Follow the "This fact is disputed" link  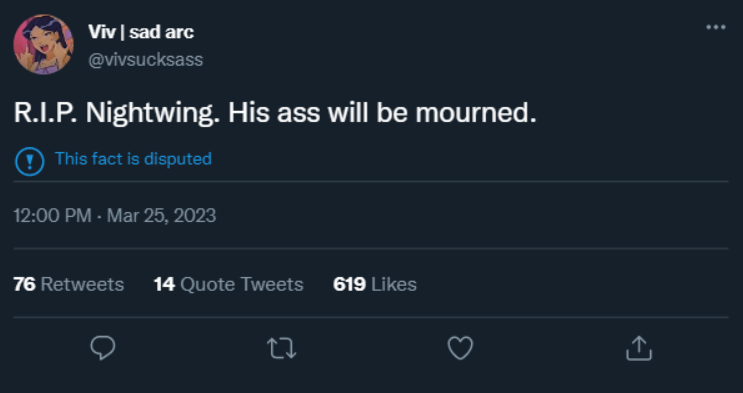pos(133,159)
